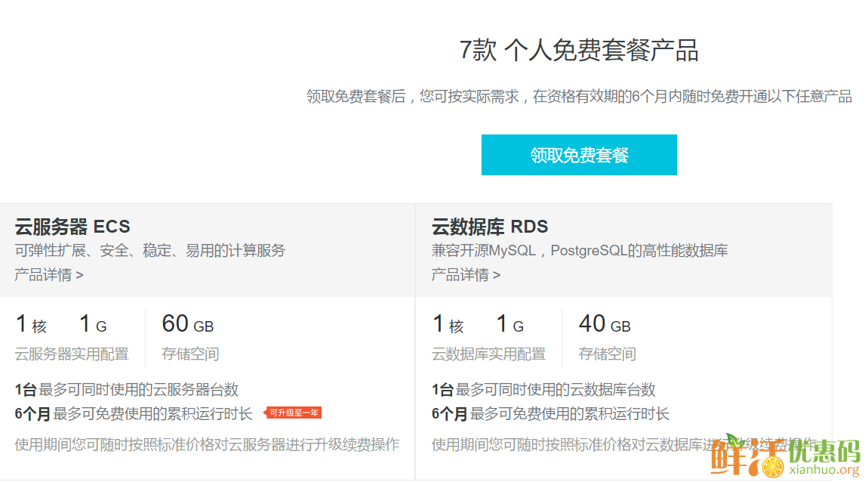
Task: Click ECS 6个月最多可免费使用的累积运行时长 line
Action: pyautogui.click(x=134, y=414)
